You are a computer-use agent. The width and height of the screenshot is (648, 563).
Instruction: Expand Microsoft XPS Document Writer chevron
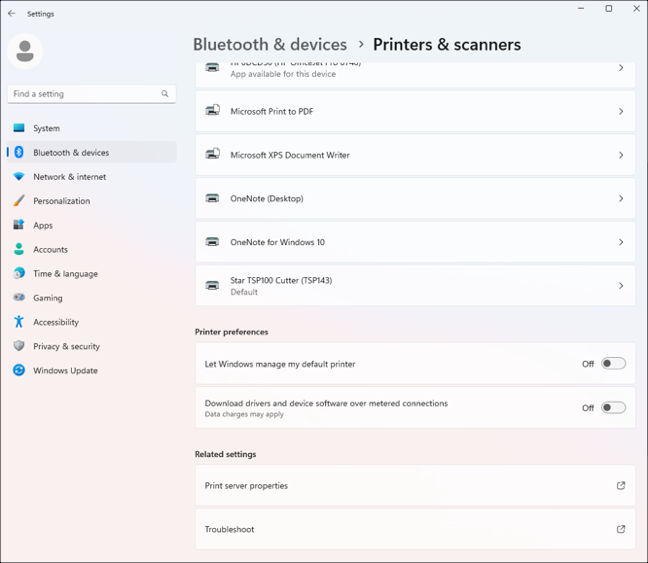click(621, 155)
